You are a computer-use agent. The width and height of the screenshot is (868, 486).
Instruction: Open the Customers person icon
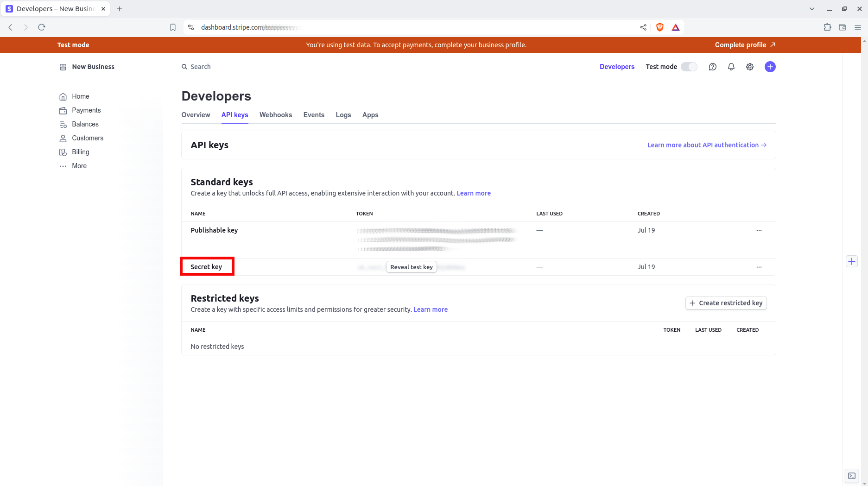tap(63, 138)
